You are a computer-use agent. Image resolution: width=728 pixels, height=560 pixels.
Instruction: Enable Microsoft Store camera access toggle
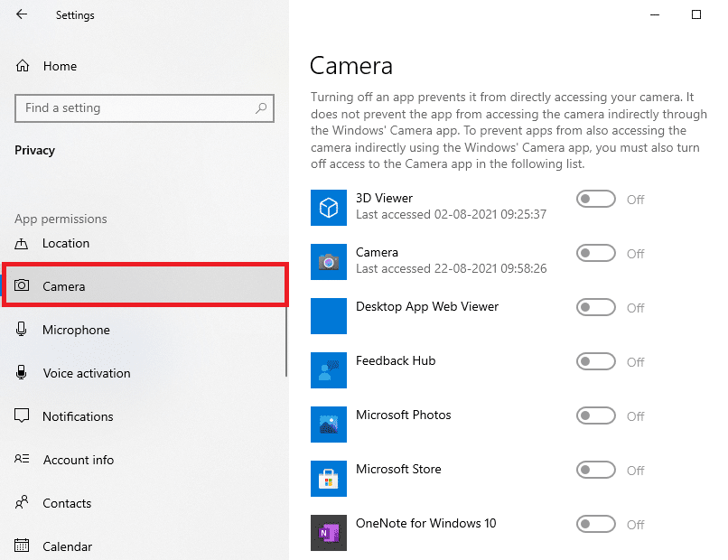pos(596,470)
